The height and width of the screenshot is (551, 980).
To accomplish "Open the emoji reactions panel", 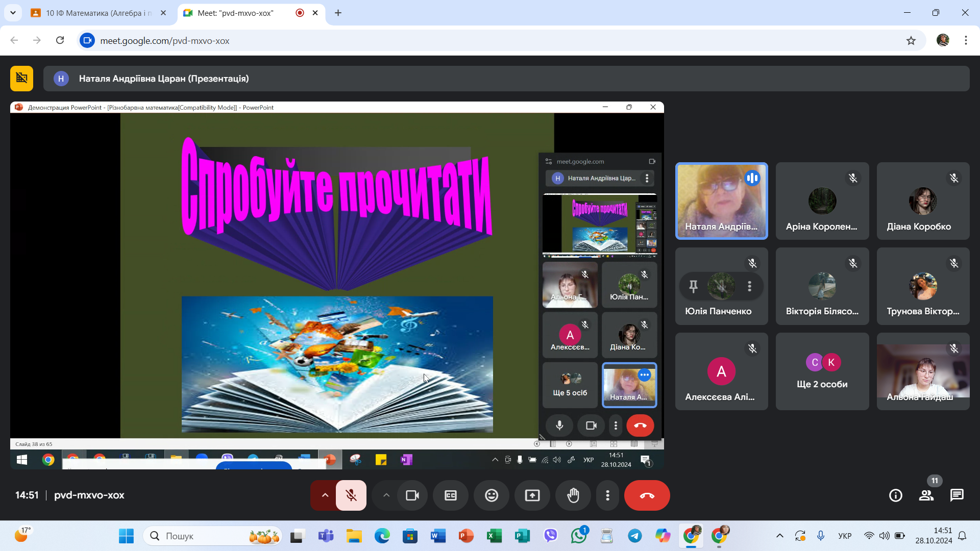I will [x=492, y=495].
